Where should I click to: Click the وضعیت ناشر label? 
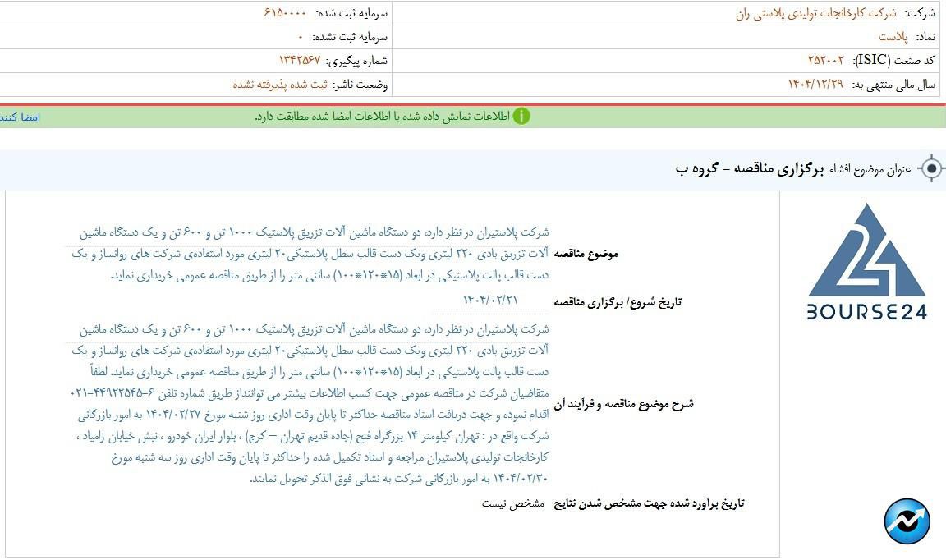pos(360,85)
